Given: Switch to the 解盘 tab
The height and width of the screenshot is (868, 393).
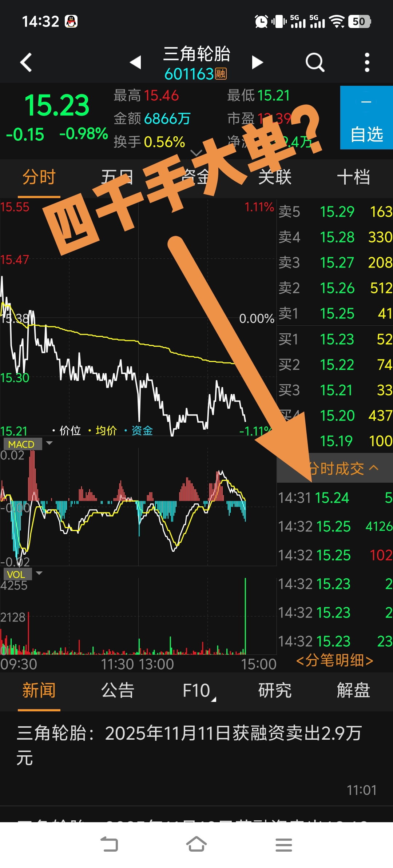Looking at the screenshot, I should pyautogui.click(x=353, y=690).
